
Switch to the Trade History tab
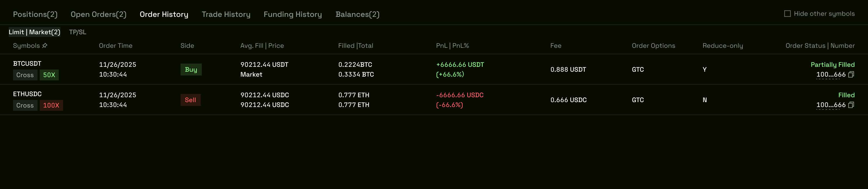[226, 14]
